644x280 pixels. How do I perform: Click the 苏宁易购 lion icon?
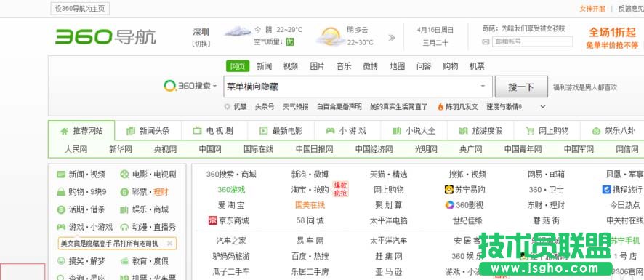pos(448,190)
